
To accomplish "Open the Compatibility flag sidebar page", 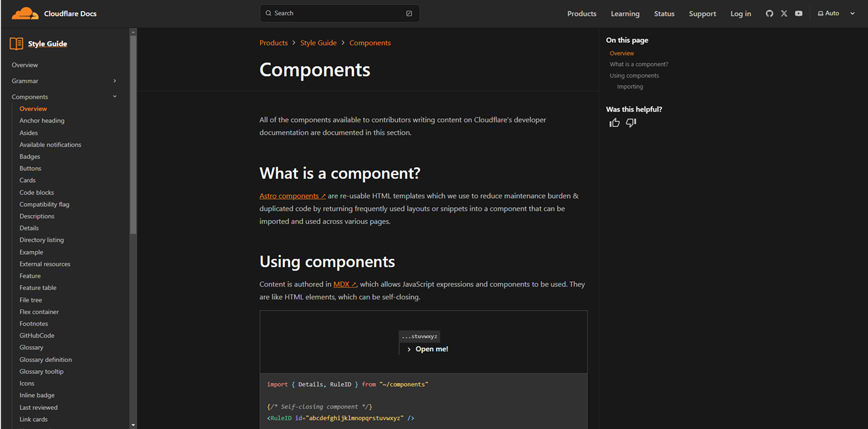I will coord(44,204).
